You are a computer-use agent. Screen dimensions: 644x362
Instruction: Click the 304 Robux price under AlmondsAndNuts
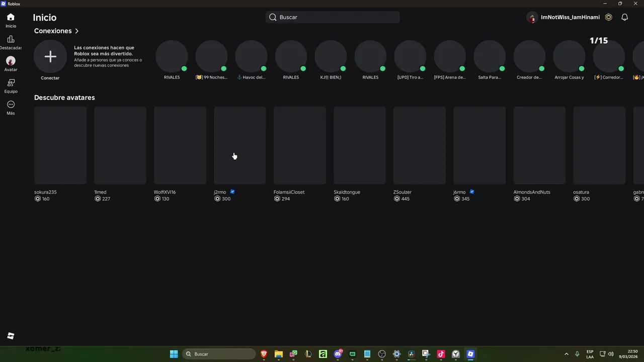(522, 199)
